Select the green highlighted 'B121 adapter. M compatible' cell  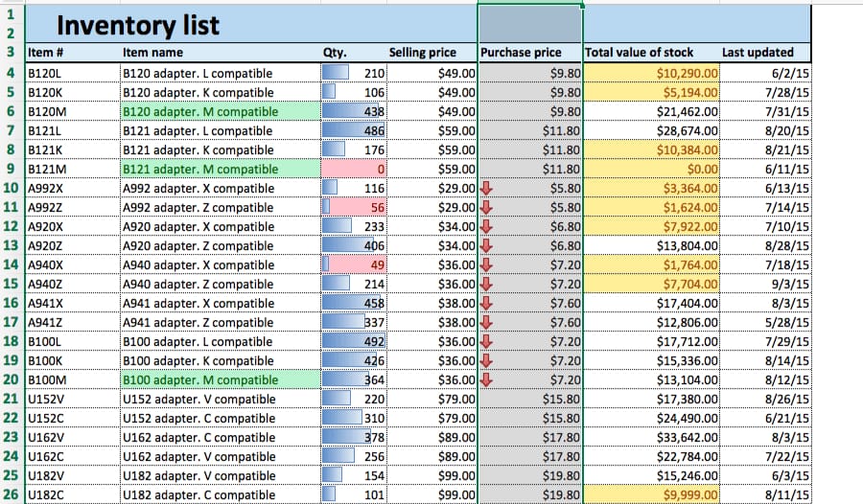coord(220,170)
